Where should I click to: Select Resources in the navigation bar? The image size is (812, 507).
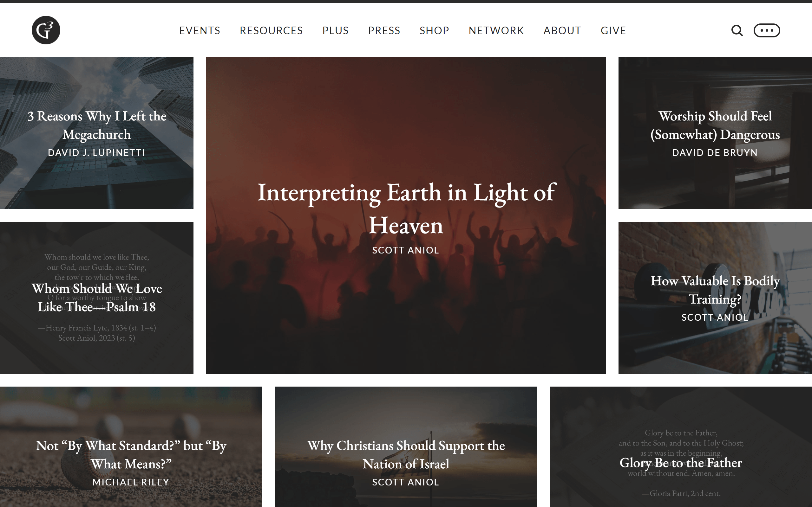click(271, 30)
